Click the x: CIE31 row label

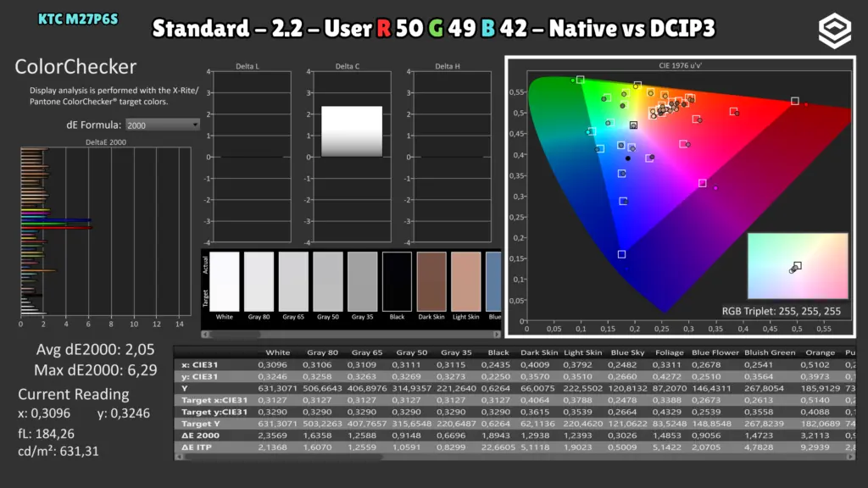pyautogui.click(x=199, y=365)
